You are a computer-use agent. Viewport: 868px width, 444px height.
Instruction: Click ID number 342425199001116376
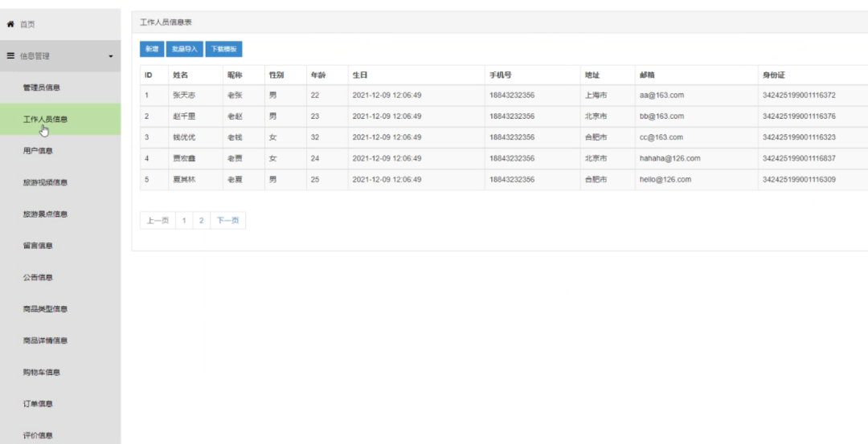(x=799, y=116)
